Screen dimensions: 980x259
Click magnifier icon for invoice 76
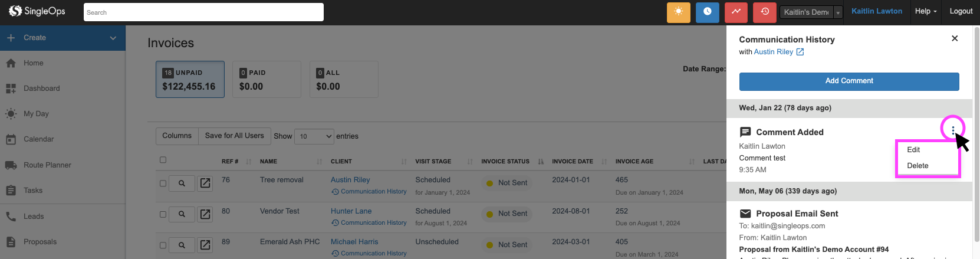182,183
